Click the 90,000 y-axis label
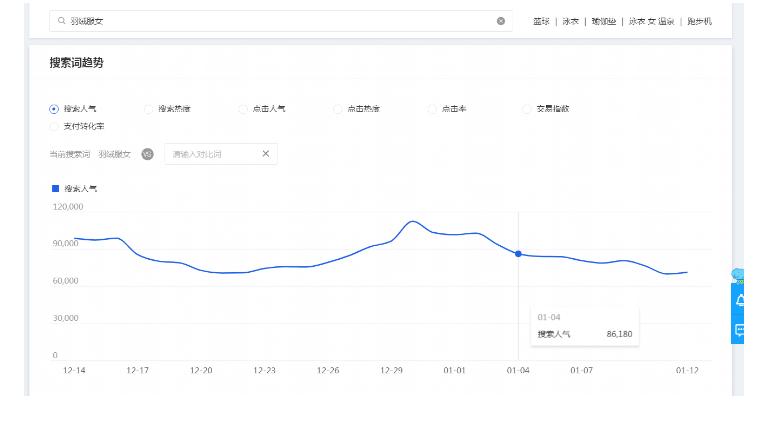 tap(65, 243)
